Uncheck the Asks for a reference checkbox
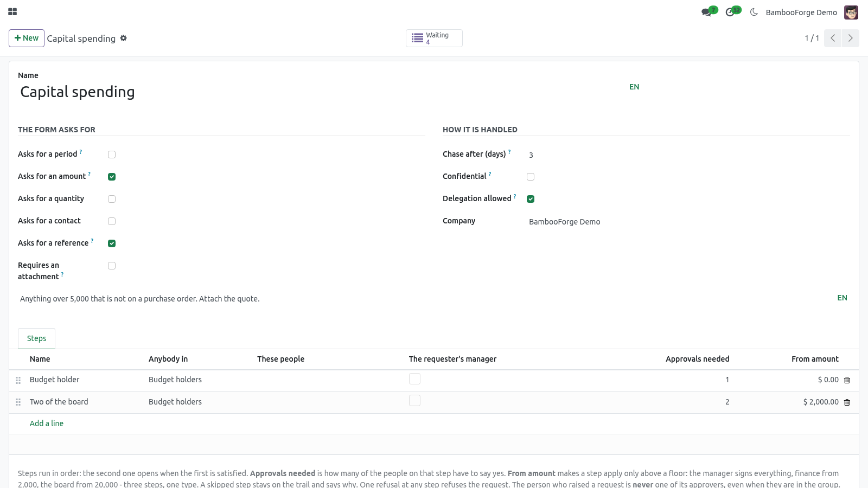Screen dimensions: 868x488 click(x=112, y=243)
